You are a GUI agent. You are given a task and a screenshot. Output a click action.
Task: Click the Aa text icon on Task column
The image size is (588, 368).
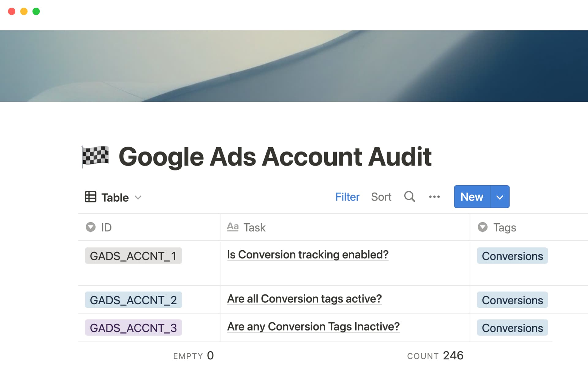[233, 227]
